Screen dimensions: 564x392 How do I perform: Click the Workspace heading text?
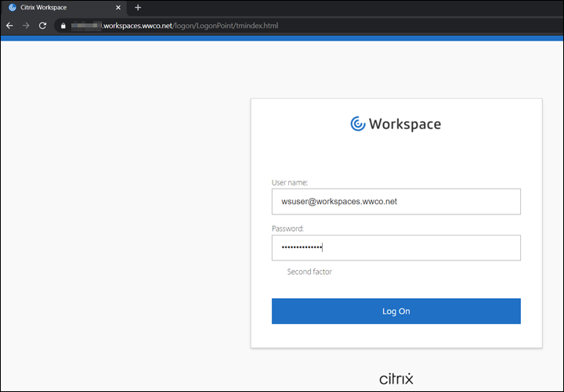[x=405, y=124]
